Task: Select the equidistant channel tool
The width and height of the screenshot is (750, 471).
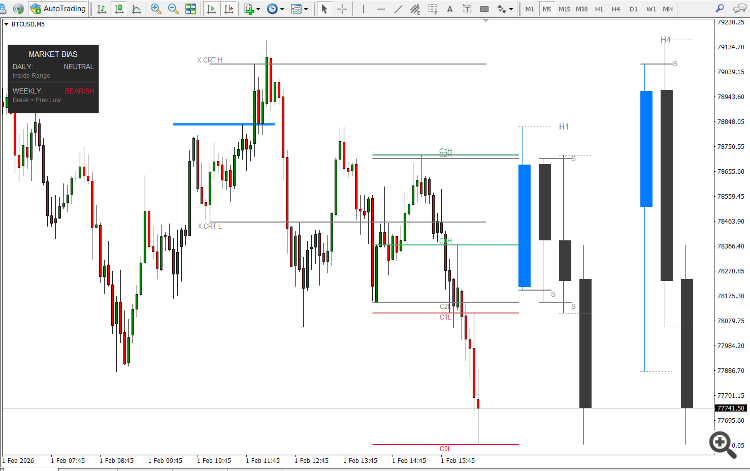Action: point(415,9)
